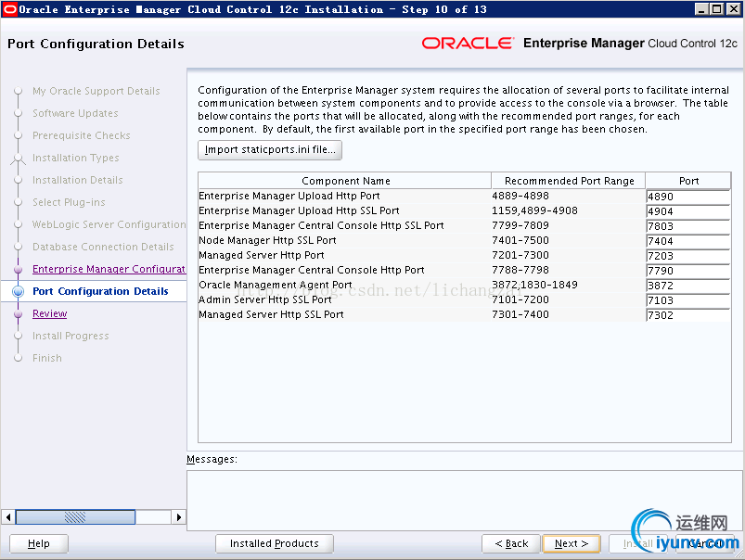The width and height of the screenshot is (745, 560).
Task: Minimize the installer window
Action: point(701,9)
